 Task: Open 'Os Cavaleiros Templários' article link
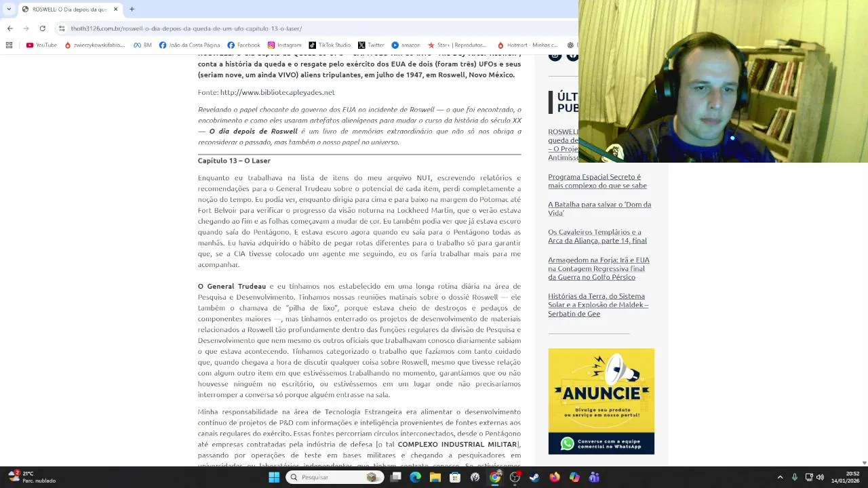pos(597,236)
